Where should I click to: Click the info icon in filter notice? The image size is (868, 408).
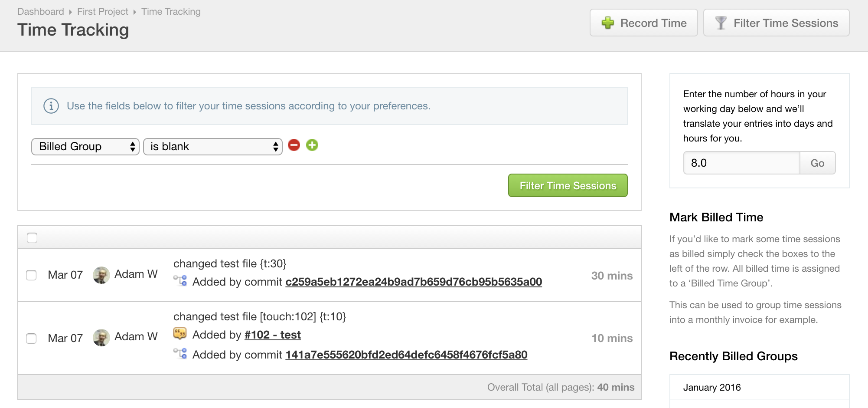(51, 106)
